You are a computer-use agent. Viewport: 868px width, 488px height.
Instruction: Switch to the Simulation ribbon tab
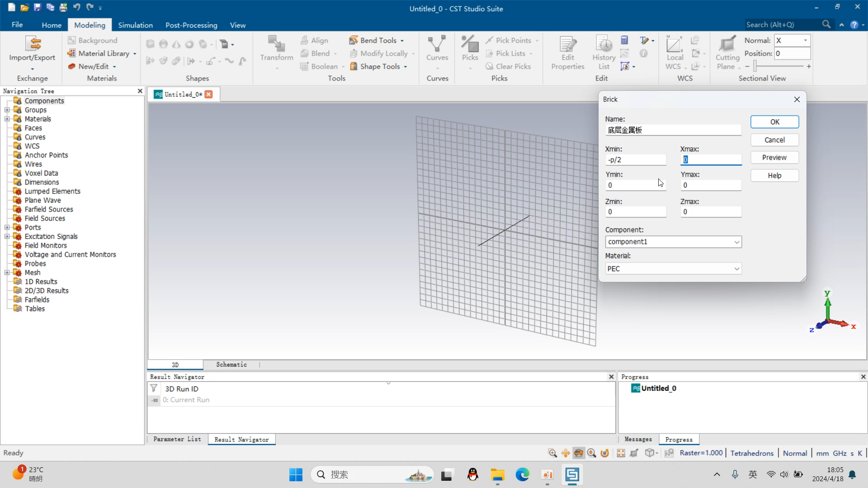coord(135,25)
